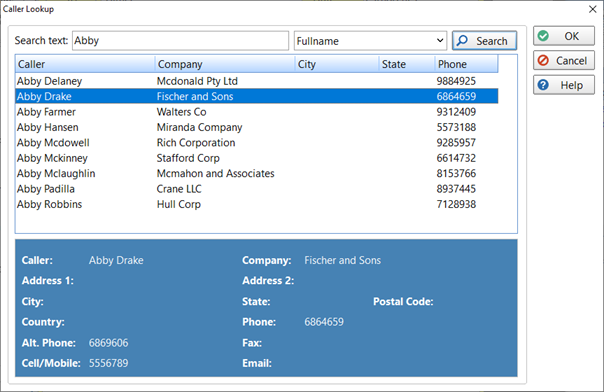Click the Walters Co company cell
This screenshot has height=392, width=604.
[181, 112]
